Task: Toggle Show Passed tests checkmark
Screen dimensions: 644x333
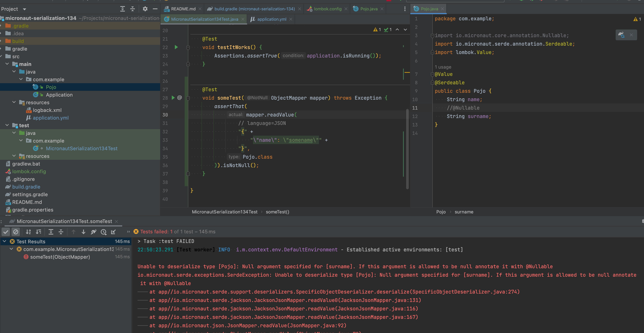Action: [x=6, y=232]
